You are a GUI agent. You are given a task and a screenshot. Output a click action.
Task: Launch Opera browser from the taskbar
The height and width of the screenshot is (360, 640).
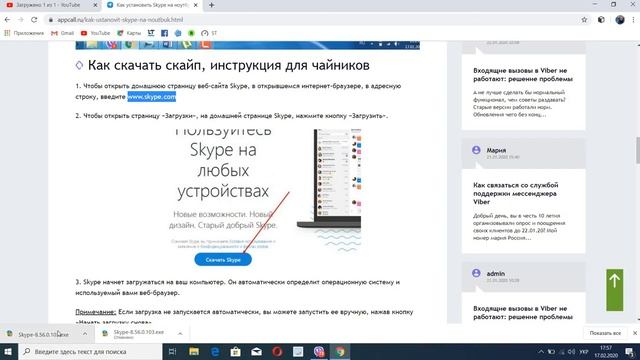coord(277,351)
